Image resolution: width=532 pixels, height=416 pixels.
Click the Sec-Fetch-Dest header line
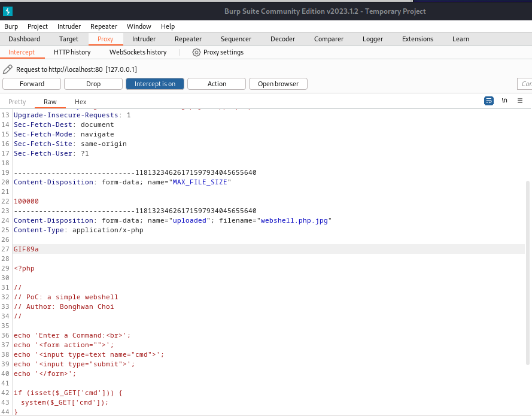pos(64,125)
